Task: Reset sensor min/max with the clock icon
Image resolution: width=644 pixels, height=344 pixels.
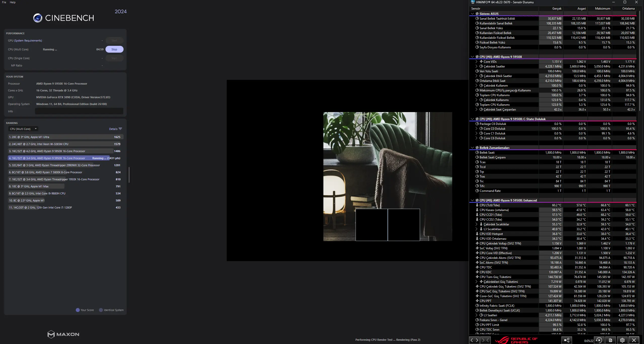Action: click(599, 340)
